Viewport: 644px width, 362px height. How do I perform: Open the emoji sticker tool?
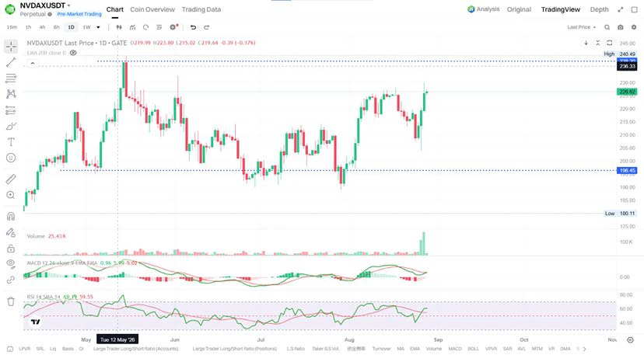coord(11,158)
